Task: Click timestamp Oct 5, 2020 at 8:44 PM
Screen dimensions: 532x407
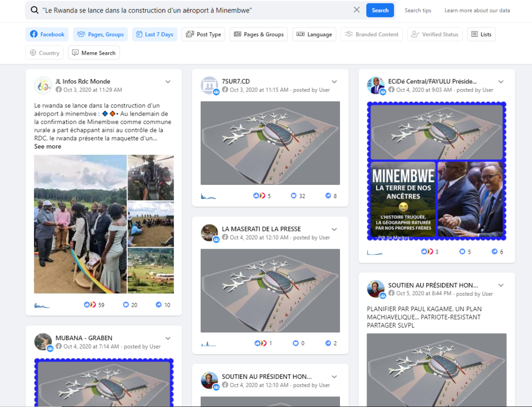Action: click(x=424, y=294)
